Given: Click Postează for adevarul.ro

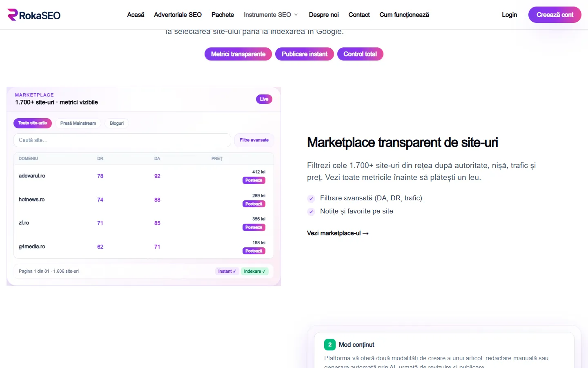Looking at the screenshot, I should click(x=254, y=180).
